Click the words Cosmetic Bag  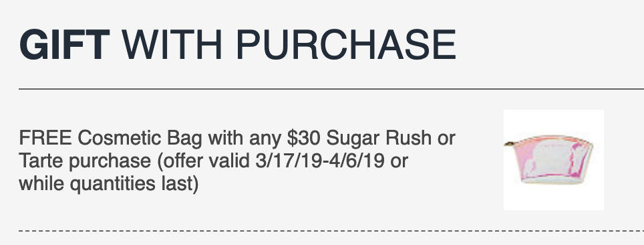[x=140, y=139]
